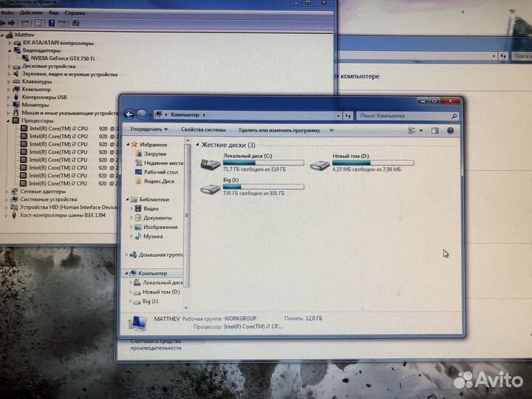Click the navigation pane vertical scrollbar
532x399 pixels.
coord(187,215)
